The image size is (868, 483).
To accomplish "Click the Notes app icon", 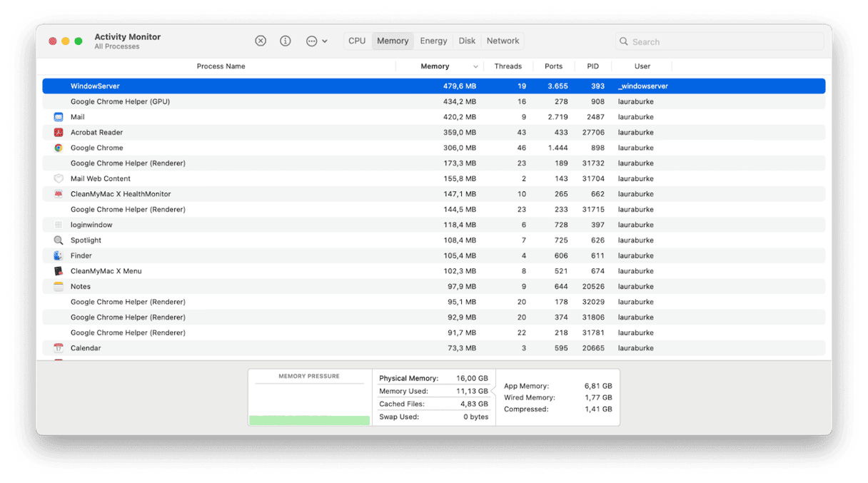I will 59,286.
